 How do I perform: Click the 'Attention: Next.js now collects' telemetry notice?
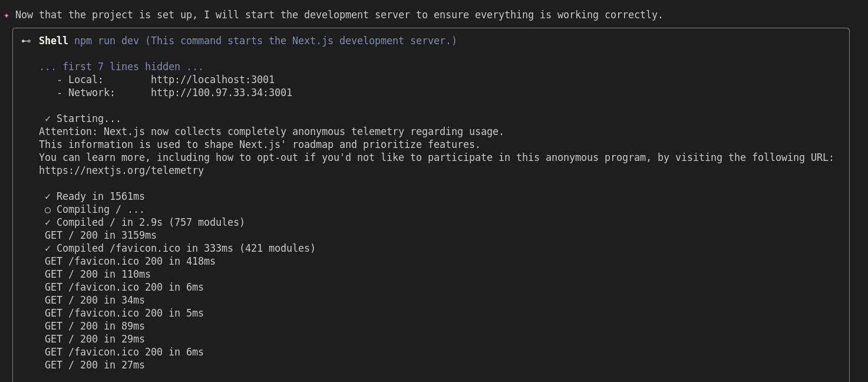(x=271, y=131)
